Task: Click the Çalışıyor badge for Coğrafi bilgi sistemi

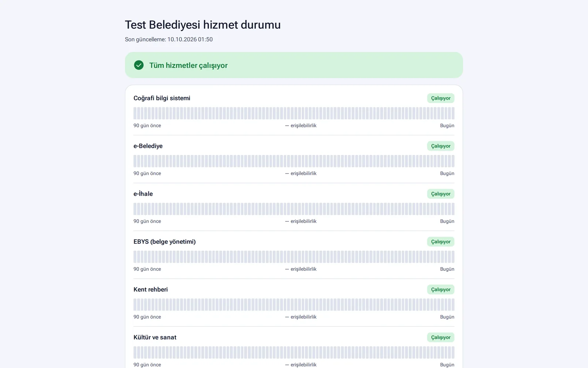Action: point(441,98)
